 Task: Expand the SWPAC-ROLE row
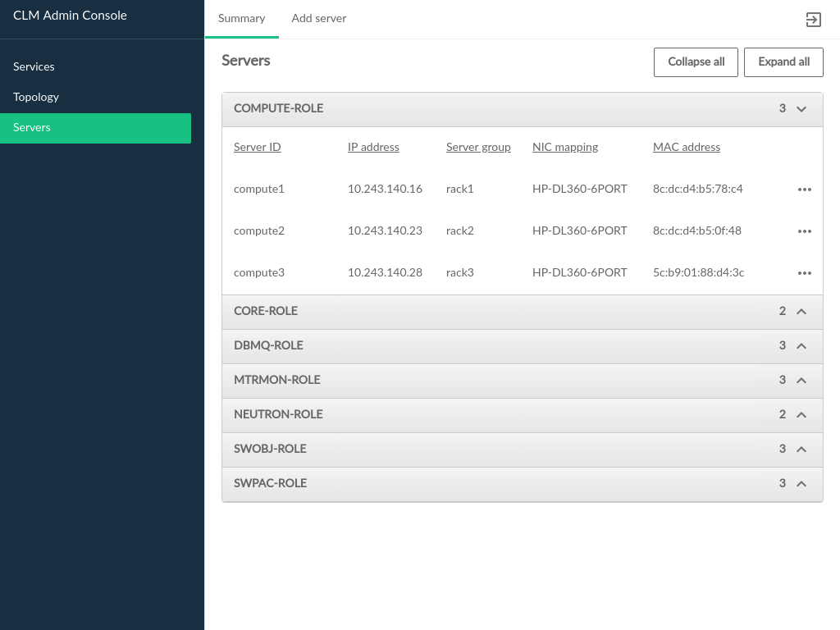coord(801,484)
